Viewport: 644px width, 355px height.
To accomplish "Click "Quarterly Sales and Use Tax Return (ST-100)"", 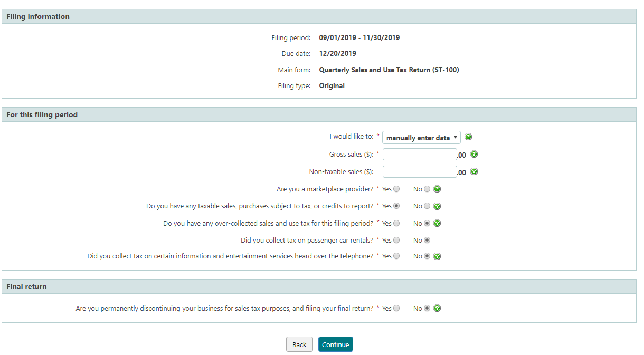I will point(389,70).
